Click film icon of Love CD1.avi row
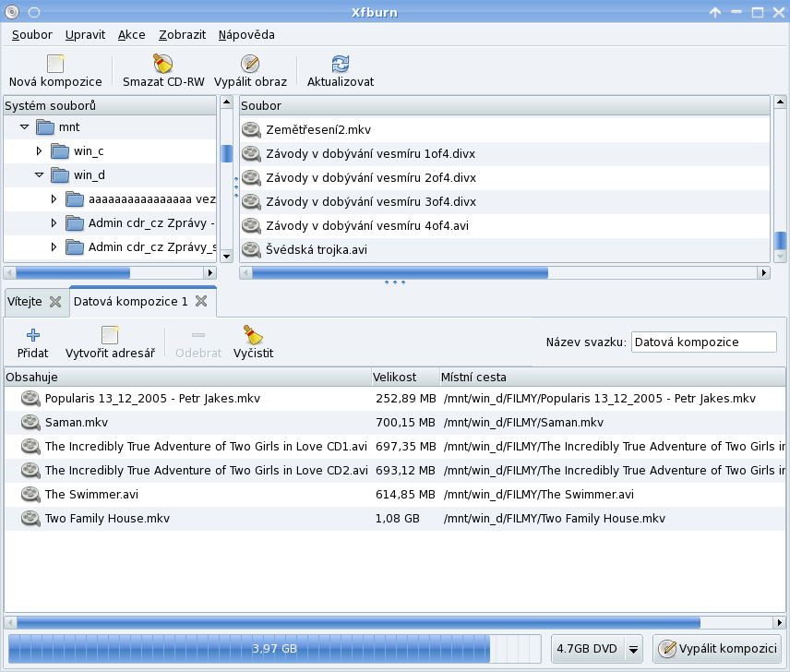Image resolution: width=790 pixels, height=672 pixels. pyautogui.click(x=30, y=447)
